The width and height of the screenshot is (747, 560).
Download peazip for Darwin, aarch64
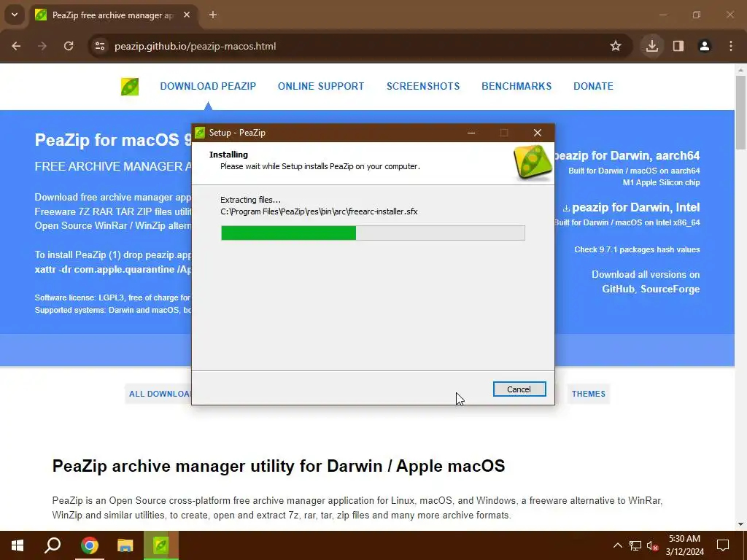[x=627, y=156]
